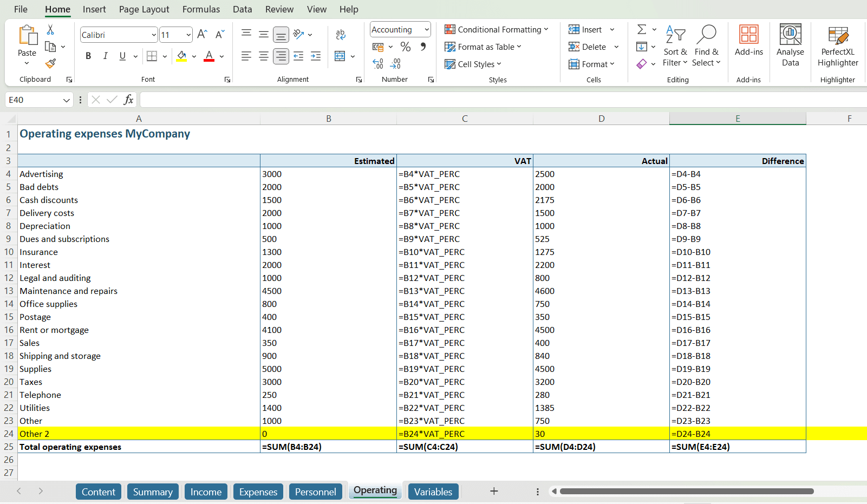Click the Increase Font Size icon
Viewport: 867px width, 504px height.
click(x=202, y=35)
